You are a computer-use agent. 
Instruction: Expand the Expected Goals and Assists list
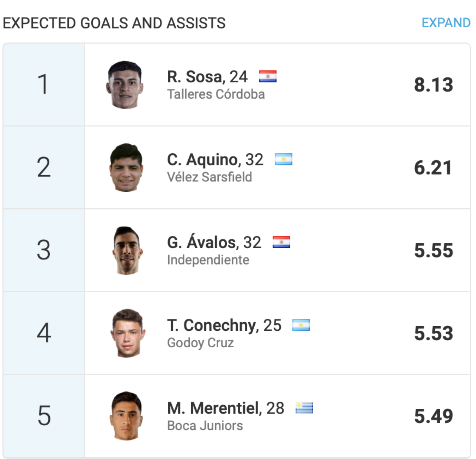446,23
